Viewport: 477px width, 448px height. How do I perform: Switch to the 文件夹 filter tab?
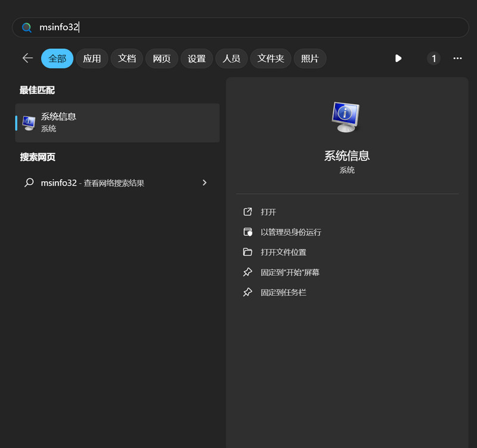point(271,58)
